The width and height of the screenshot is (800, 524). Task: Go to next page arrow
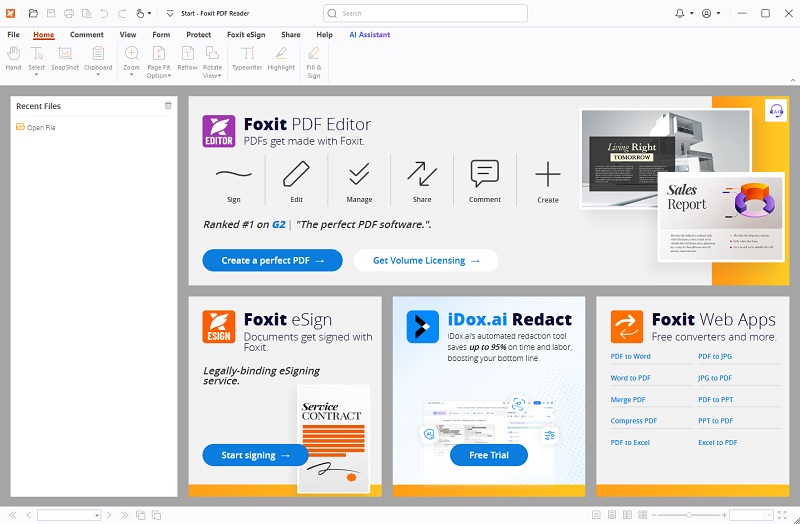[x=109, y=515]
